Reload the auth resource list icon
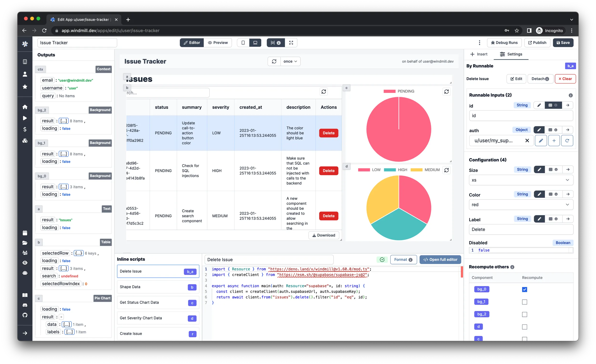 567,140
